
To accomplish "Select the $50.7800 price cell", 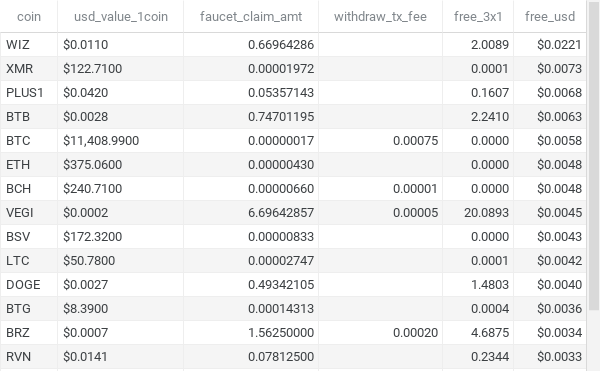I will coord(121,261).
